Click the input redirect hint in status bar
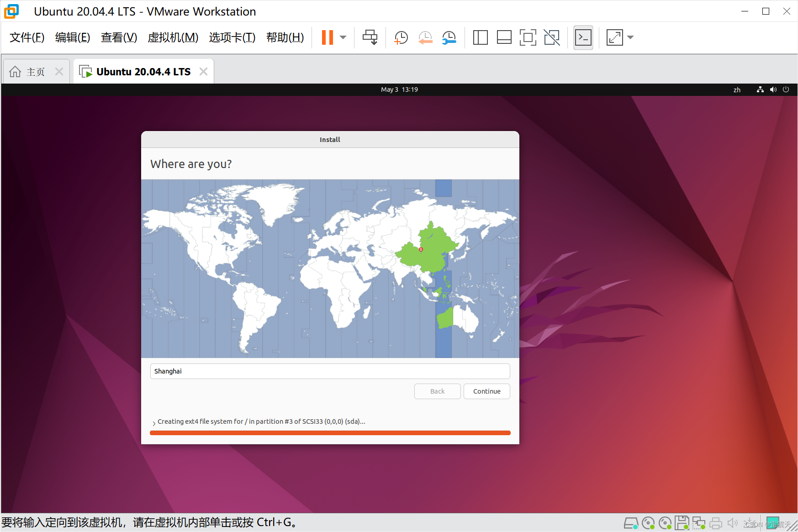Screen dimensions: 798x532 (150, 522)
